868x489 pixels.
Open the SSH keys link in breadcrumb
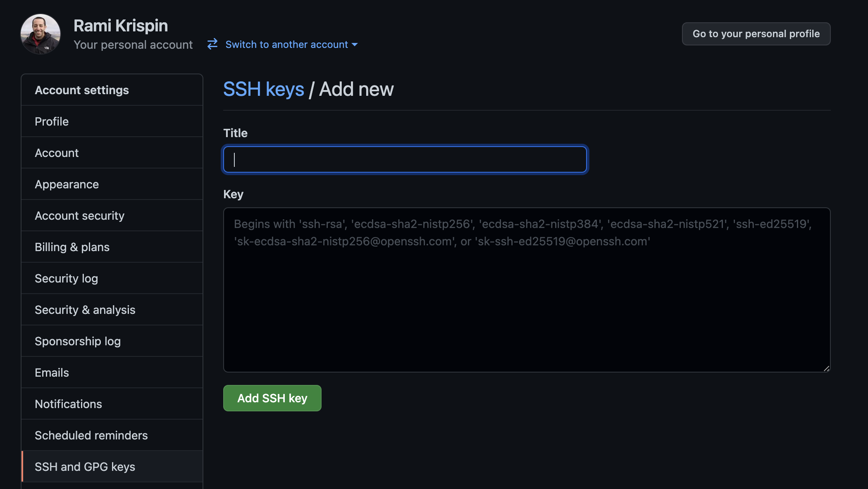[264, 89]
